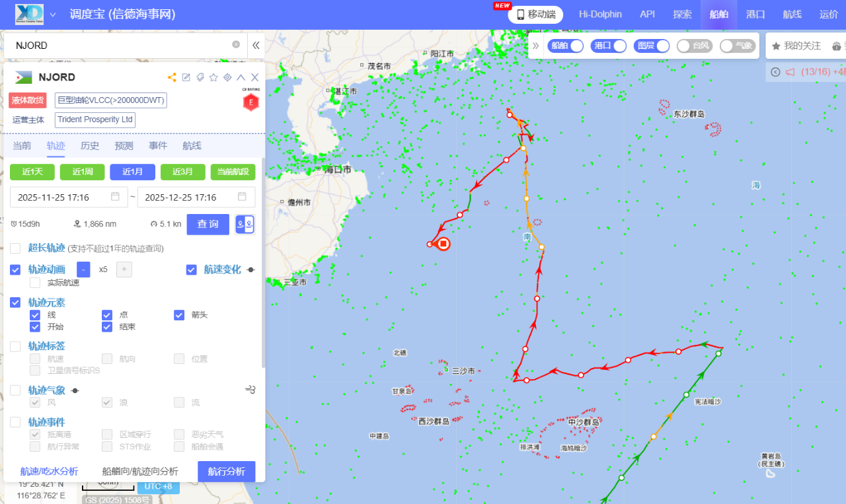
Task: Collapse the vessel card with up chevron
Action: [x=241, y=77]
